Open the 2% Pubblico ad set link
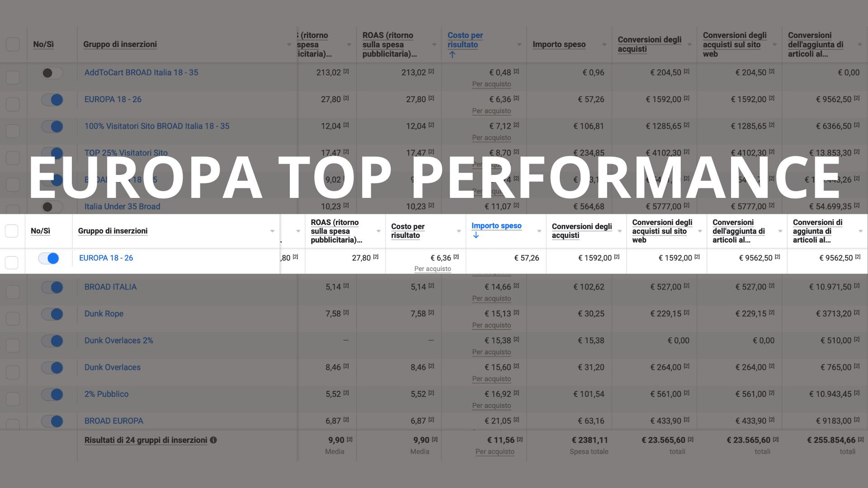Screen dimensions: 868x488 [x=106, y=394]
